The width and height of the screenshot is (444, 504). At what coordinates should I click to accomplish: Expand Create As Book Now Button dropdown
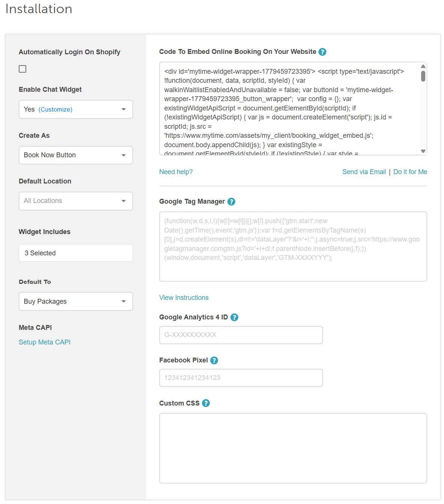point(76,155)
